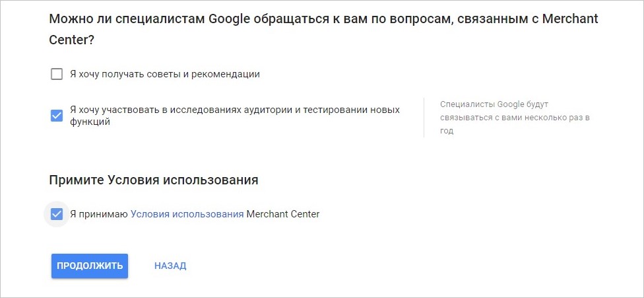Click the word «год» in the gray note

447,131
